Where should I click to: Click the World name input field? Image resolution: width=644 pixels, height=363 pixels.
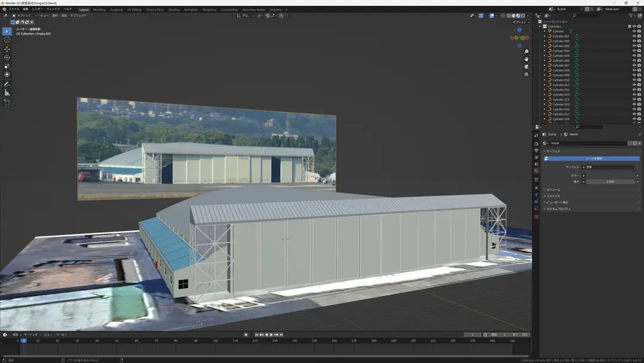click(588, 143)
